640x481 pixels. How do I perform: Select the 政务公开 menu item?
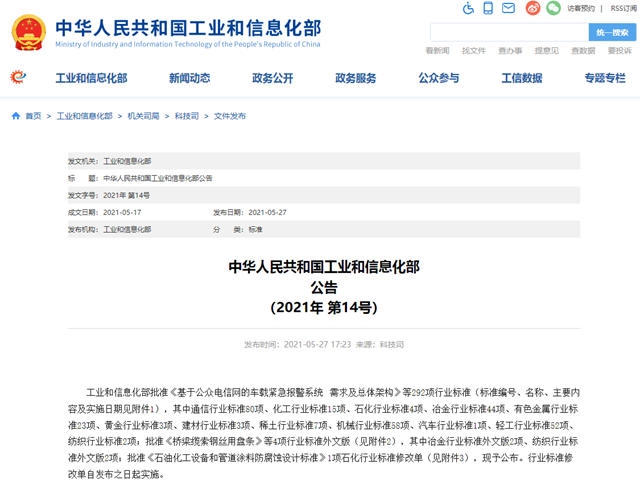click(x=272, y=78)
